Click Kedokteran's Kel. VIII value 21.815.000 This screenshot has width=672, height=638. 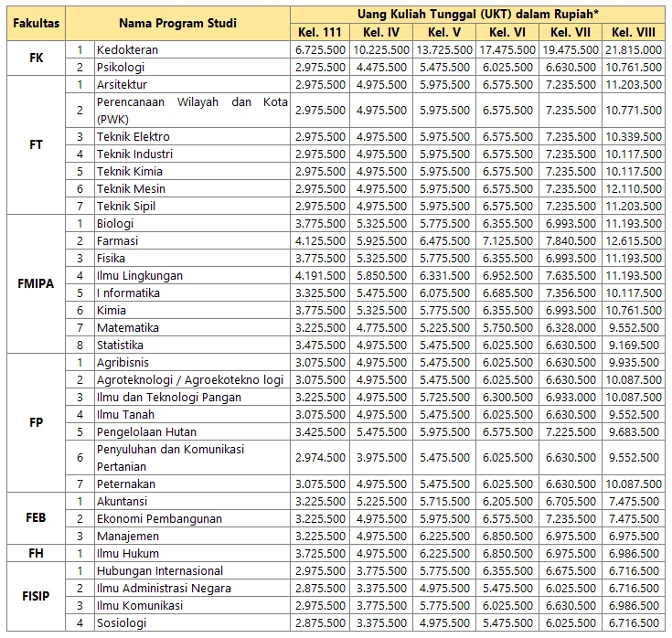click(634, 49)
